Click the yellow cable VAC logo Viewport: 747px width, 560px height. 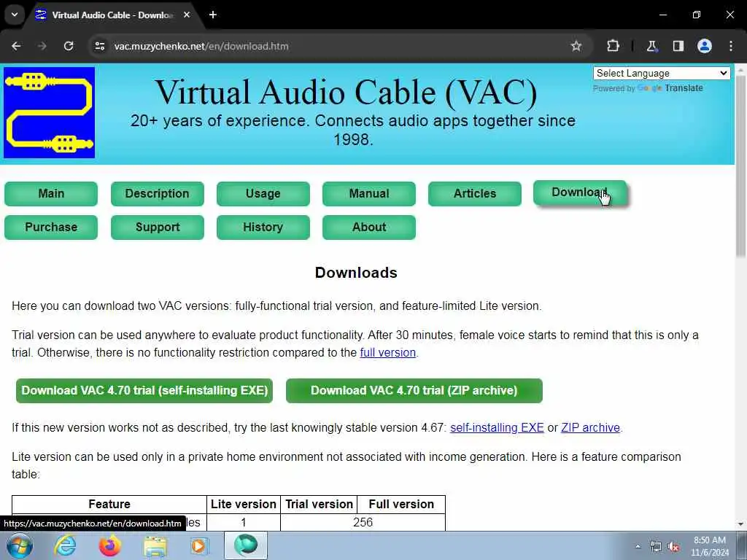[x=49, y=112]
